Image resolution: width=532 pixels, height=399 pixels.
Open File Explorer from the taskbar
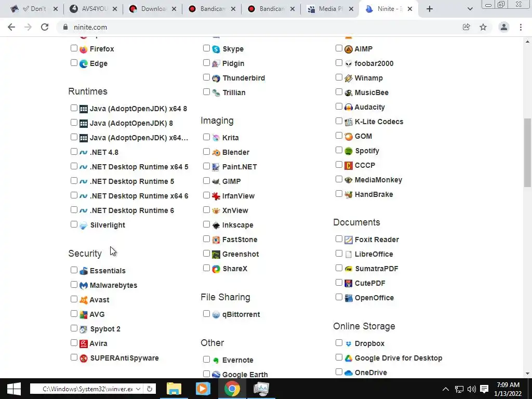(x=174, y=389)
